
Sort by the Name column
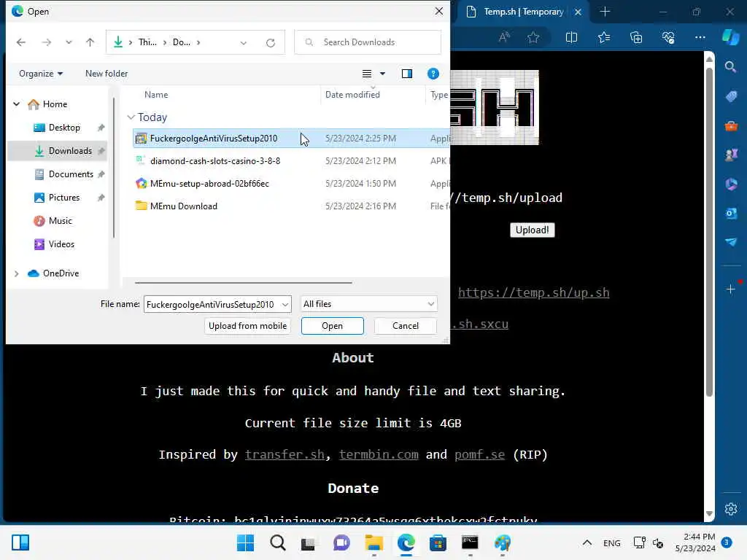pos(156,95)
